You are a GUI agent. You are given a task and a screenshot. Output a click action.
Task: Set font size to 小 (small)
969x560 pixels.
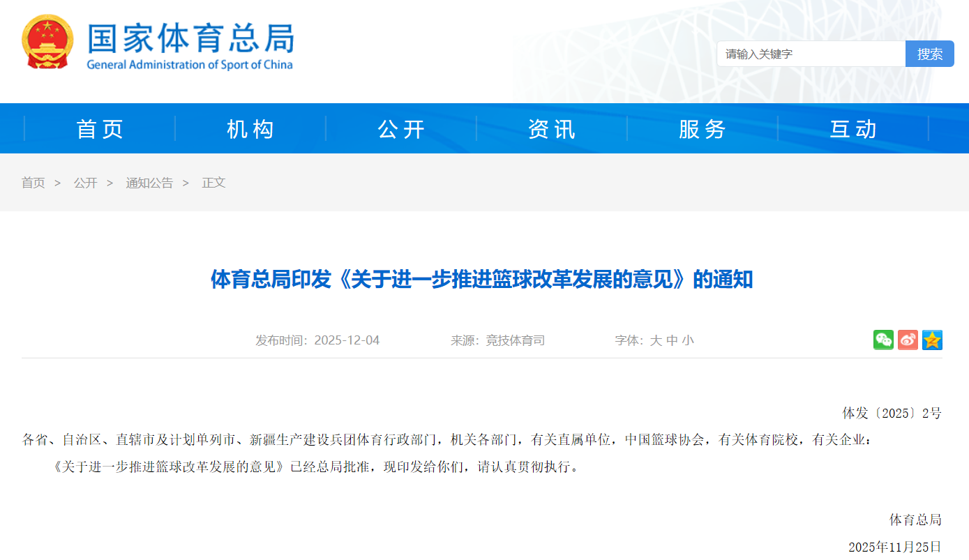688,340
